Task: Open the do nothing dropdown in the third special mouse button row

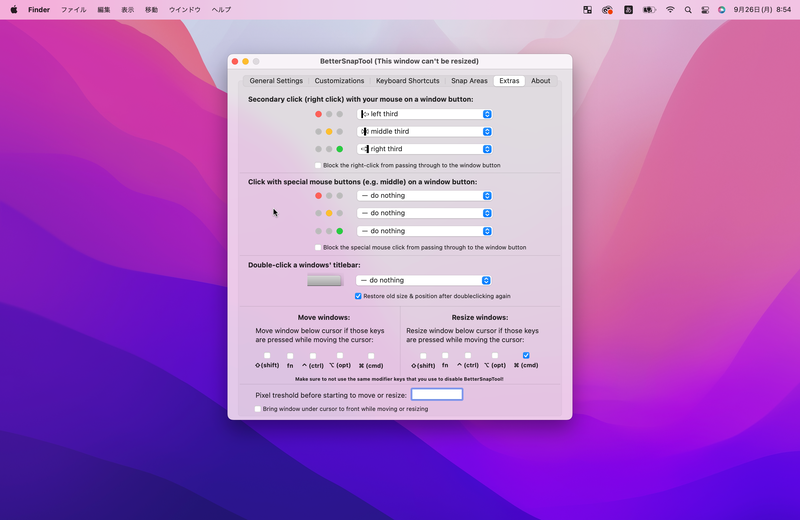Action: [424, 231]
